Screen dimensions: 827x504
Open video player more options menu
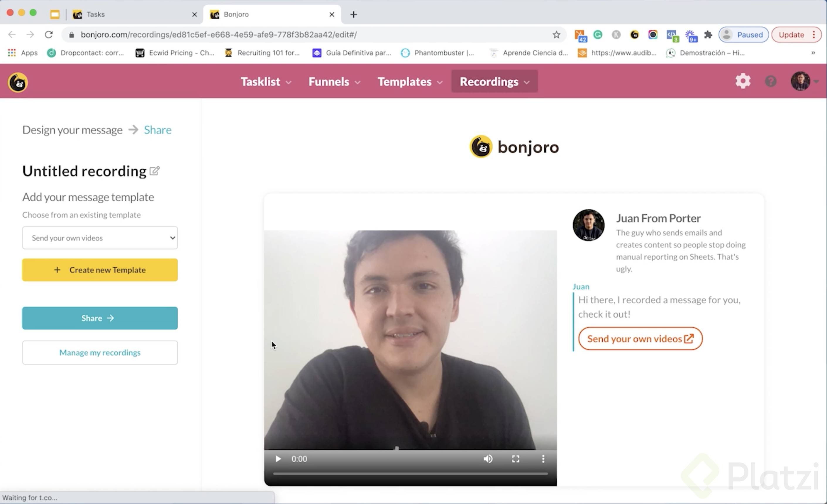click(x=543, y=459)
